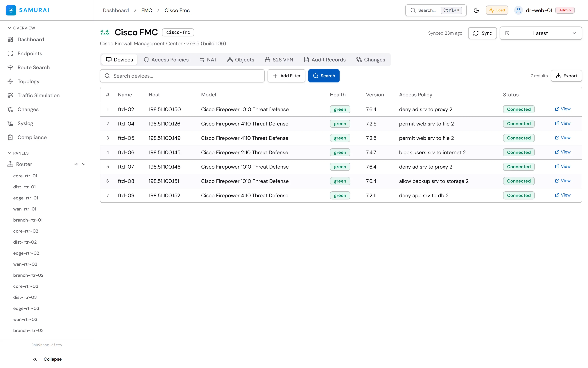Collapse the Router list chevron

pos(84,164)
